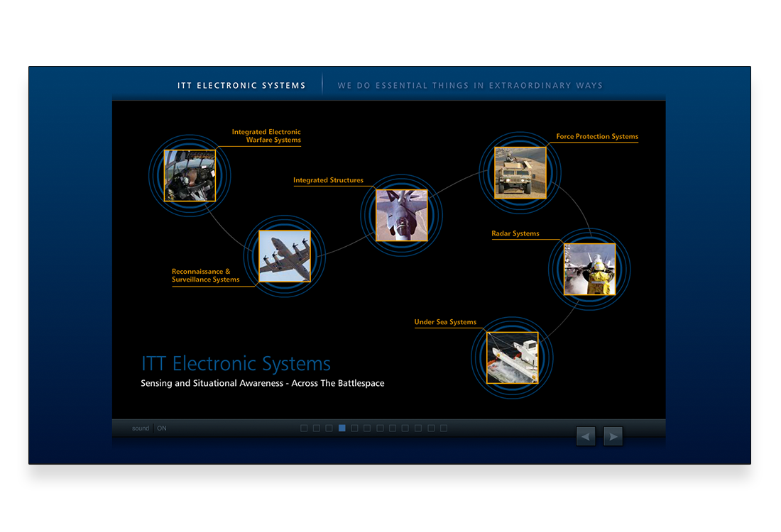Click the ITT ELECTRONIC SYSTEMS header title
Image resolution: width=781 pixels, height=532 pixels.
pos(241,86)
